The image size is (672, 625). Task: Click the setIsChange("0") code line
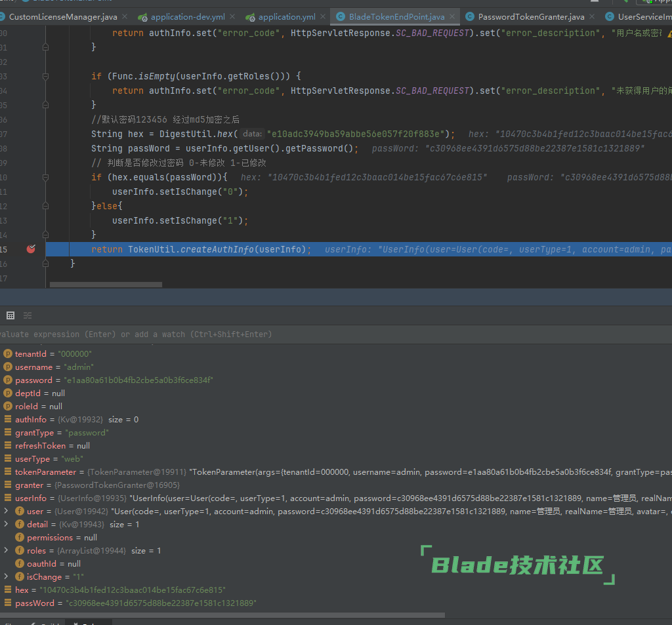point(180,192)
